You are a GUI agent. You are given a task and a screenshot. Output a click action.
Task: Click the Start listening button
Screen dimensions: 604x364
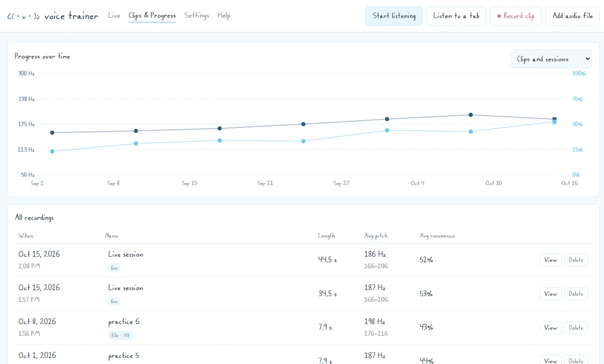coord(394,16)
